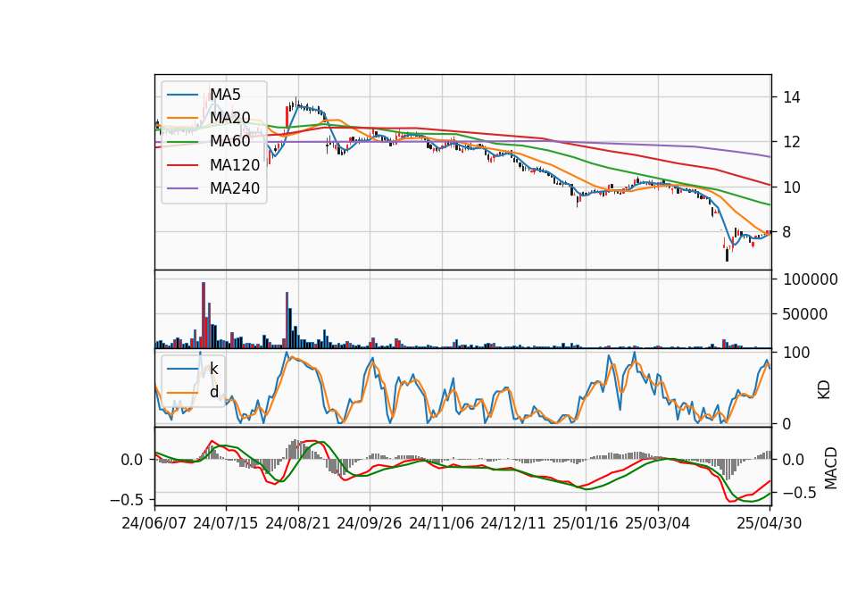Click the green MA60 legend line sample

coord(182,142)
